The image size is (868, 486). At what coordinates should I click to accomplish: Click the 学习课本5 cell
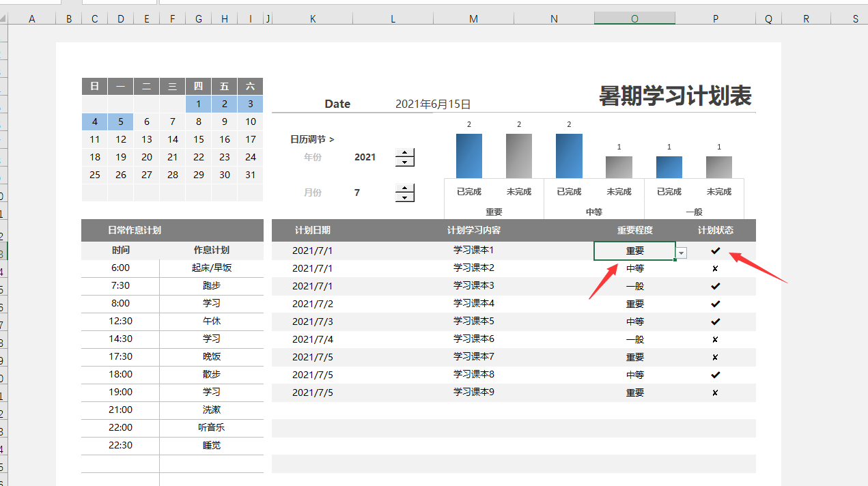pyautogui.click(x=473, y=321)
